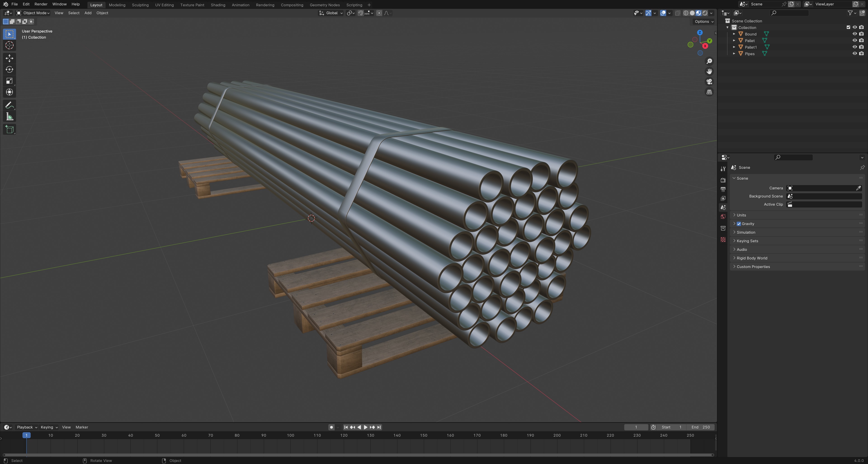The image size is (868, 464).
Task: Open the View Layer properties tab
Action: [723, 198]
